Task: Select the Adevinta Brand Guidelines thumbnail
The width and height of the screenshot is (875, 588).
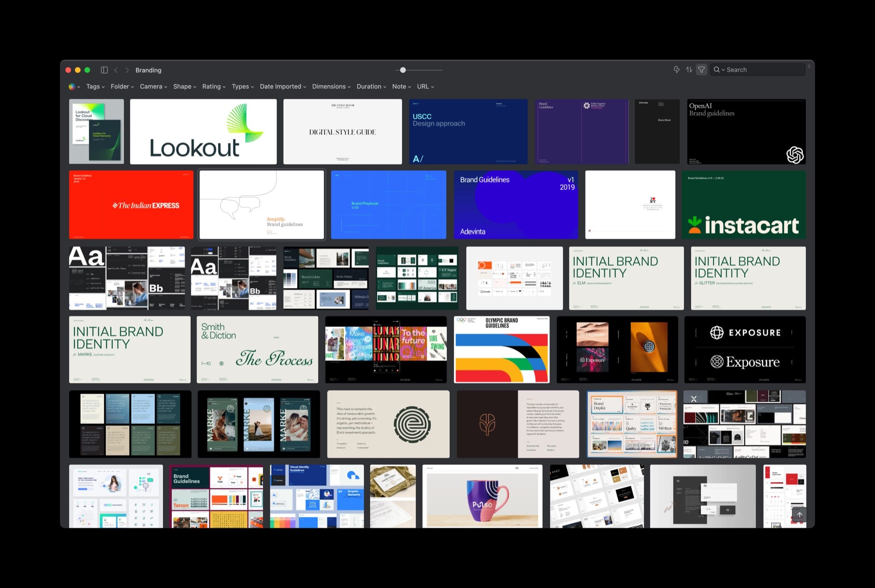Action: tap(516, 205)
